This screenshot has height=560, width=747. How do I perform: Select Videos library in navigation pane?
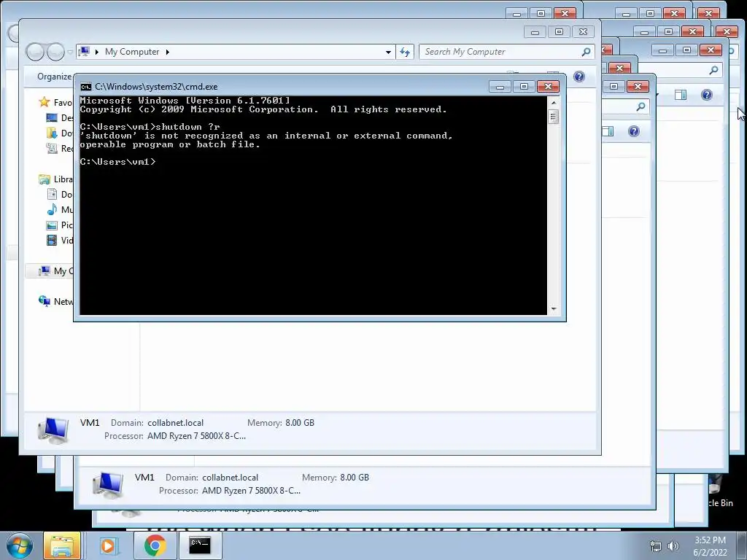(60, 240)
